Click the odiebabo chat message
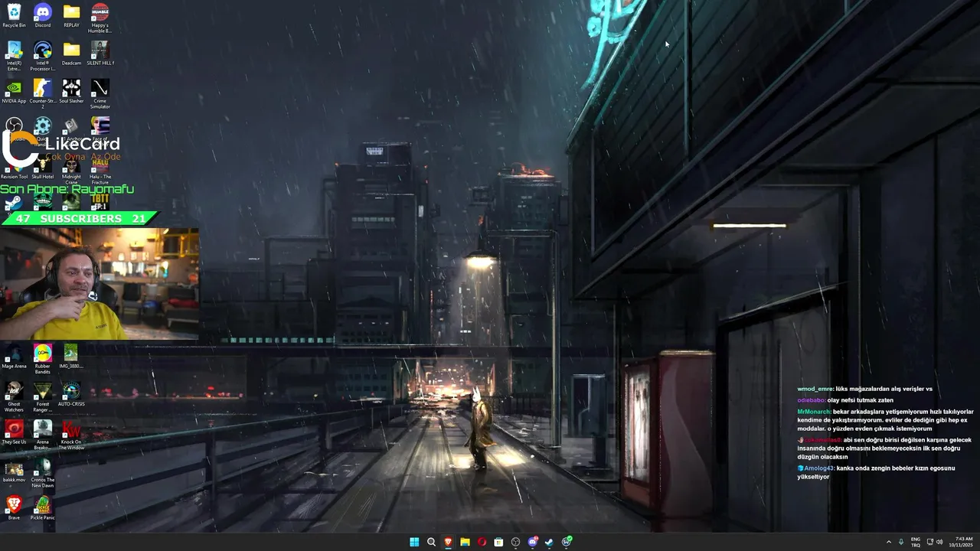The width and height of the screenshot is (980, 551). click(845, 400)
